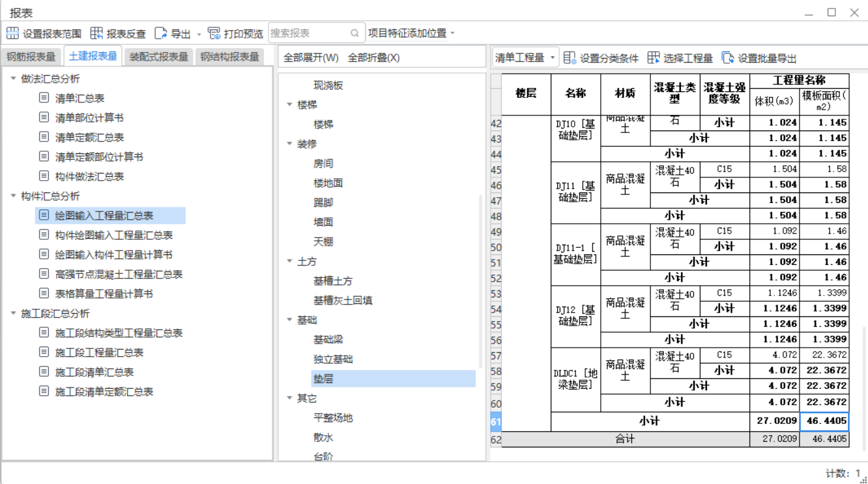This screenshot has height=484, width=868.
Task: Click the 导出 export icon
Action: (x=161, y=33)
